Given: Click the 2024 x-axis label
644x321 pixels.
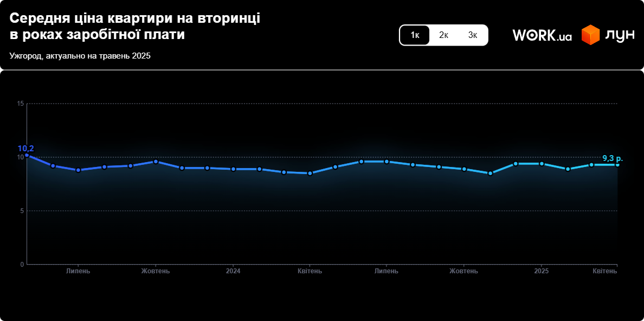Looking at the screenshot, I should point(233,271).
